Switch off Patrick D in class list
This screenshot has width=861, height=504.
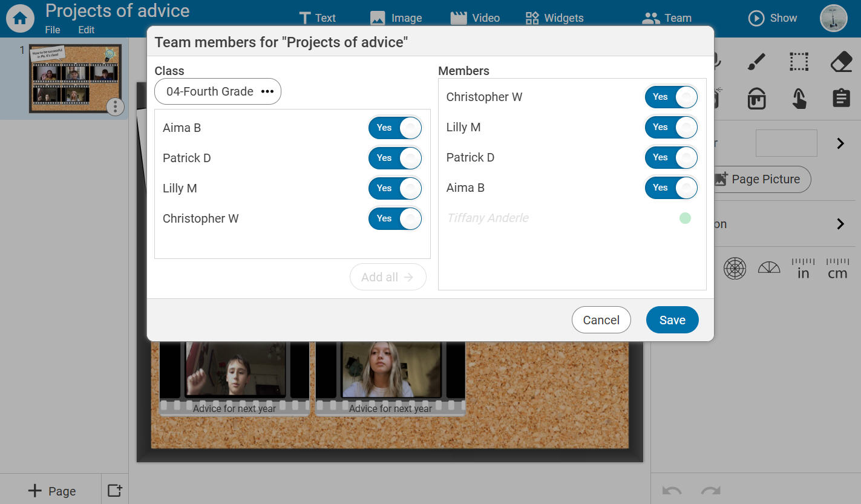(395, 158)
